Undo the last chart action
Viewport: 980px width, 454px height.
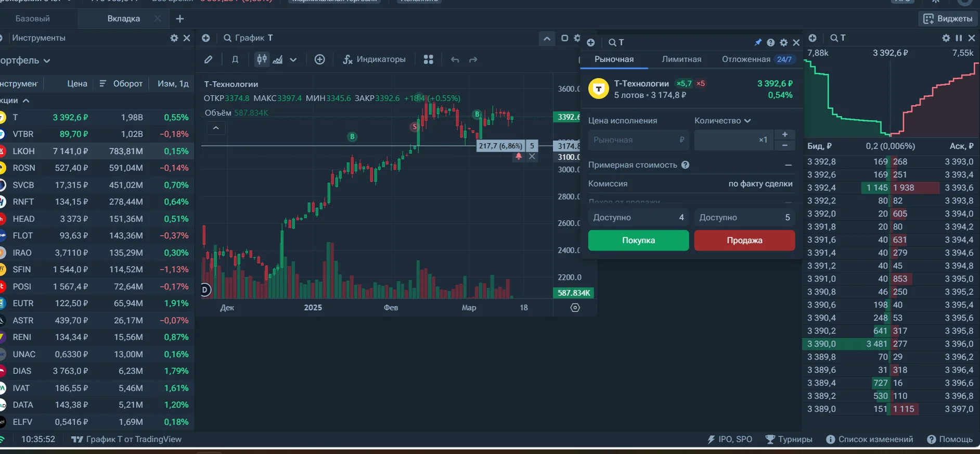(455, 59)
